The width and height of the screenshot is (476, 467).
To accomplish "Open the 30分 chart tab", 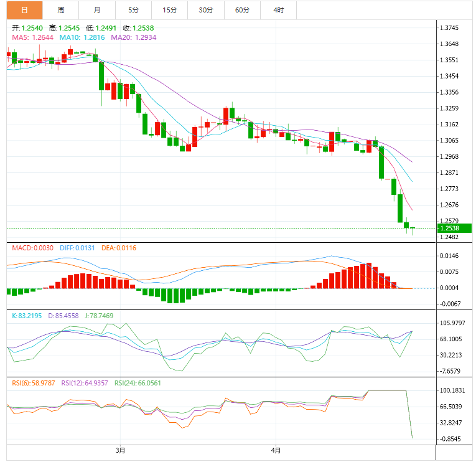I will coord(206,10).
